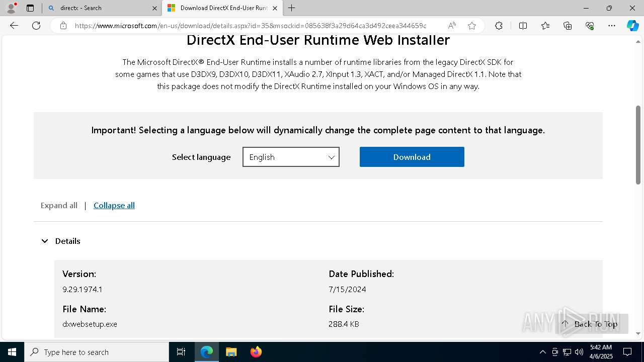This screenshot has width=644, height=362.
Task: Show hidden system tray icons
Action: pos(542,352)
